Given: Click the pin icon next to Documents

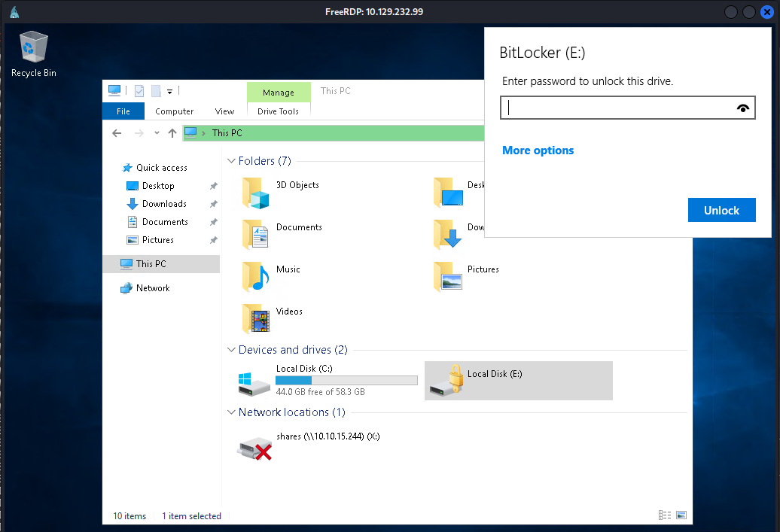Looking at the screenshot, I should (x=213, y=222).
